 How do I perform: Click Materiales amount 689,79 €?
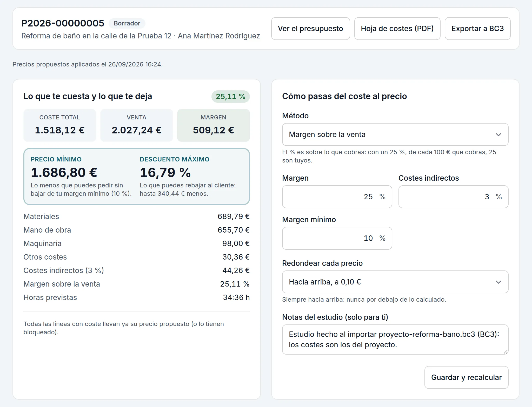[x=234, y=216]
